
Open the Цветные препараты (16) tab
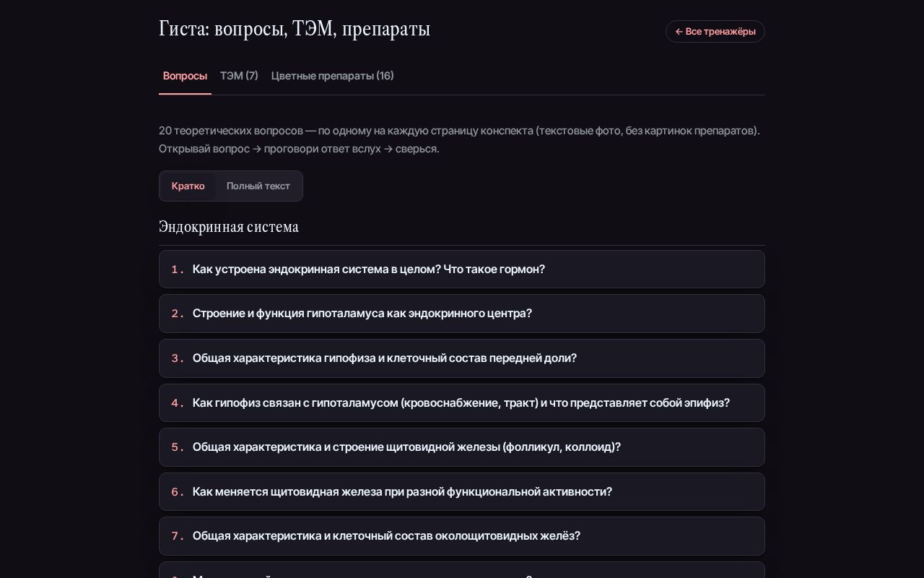point(333,76)
